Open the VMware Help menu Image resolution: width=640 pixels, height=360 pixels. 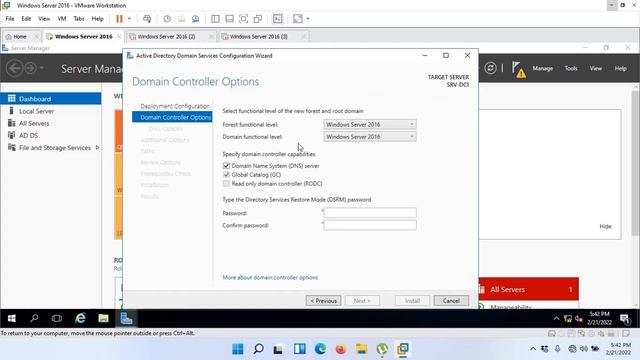pyautogui.click(x=98, y=19)
